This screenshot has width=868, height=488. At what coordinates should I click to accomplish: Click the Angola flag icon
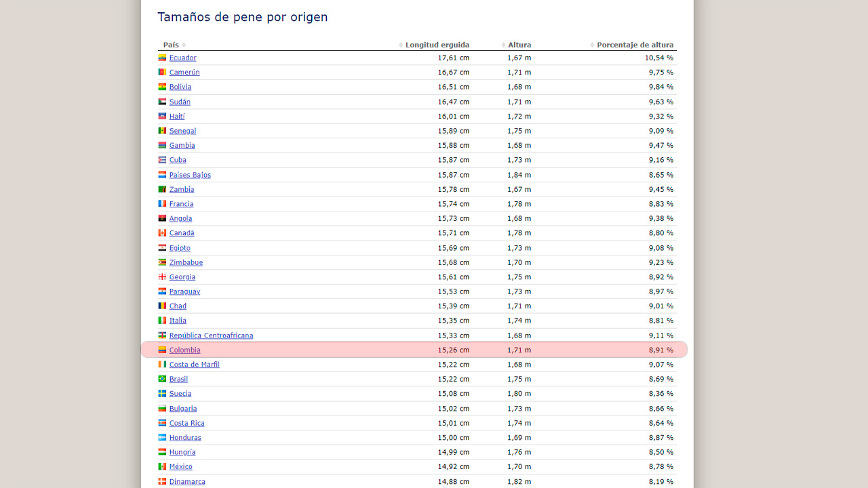[x=162, y=218]
